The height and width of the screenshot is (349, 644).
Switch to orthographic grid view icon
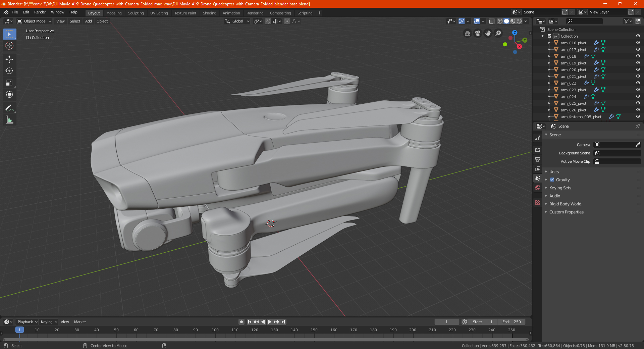(x=467, y=33)
